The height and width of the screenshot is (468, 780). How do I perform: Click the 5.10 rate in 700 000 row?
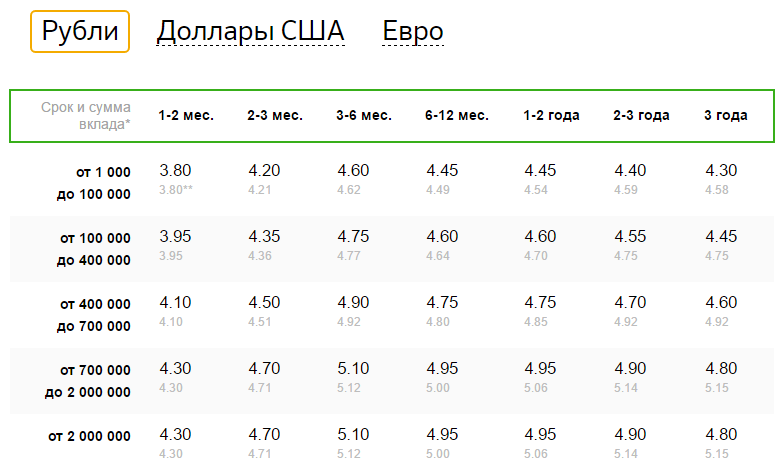[x=353, y=369]
